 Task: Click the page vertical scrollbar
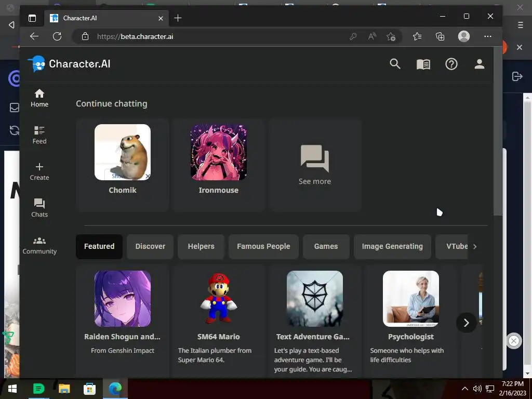pyautogui.click(x=498, y=131)
